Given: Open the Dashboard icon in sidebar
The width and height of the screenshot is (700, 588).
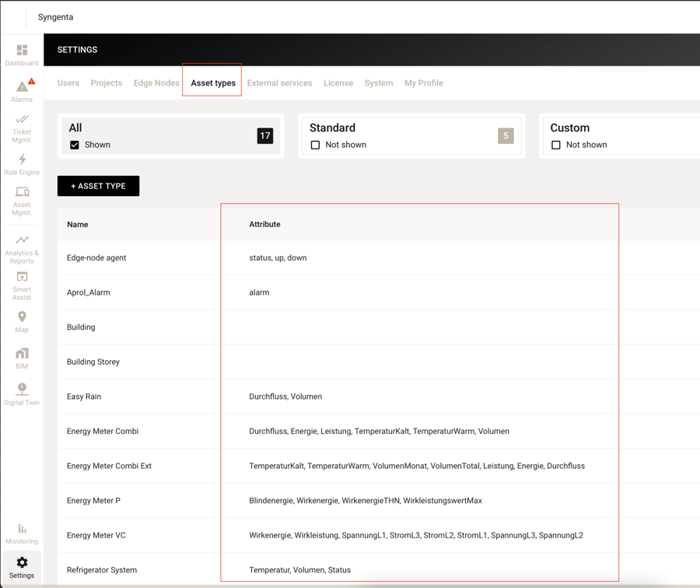Looking at the screenshot, I should pos(22,50).
